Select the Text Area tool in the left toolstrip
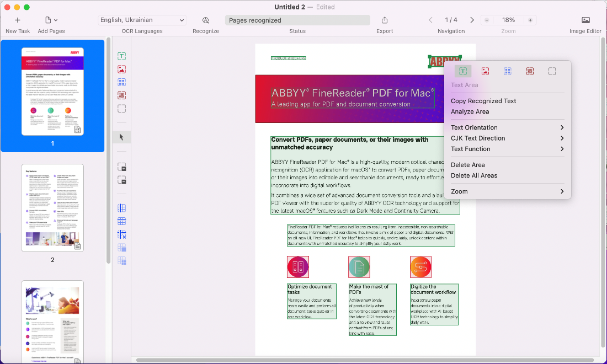 point(121,56)
